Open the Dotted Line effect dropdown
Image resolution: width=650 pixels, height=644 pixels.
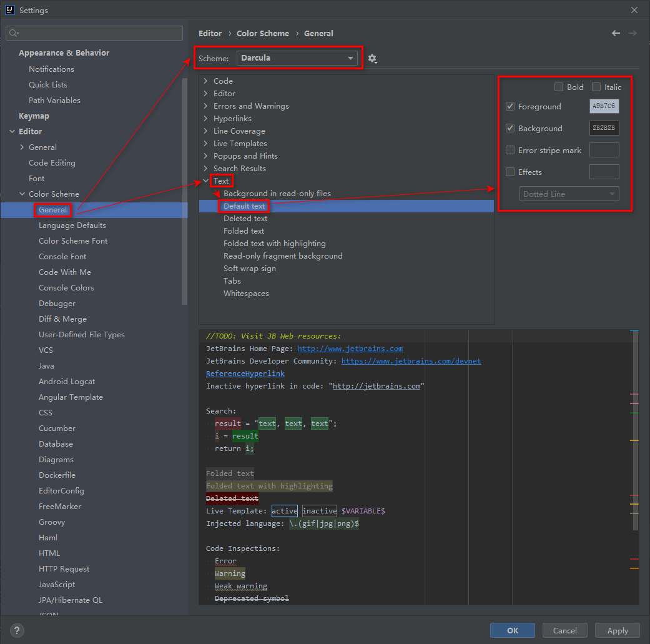click(569, 194)
